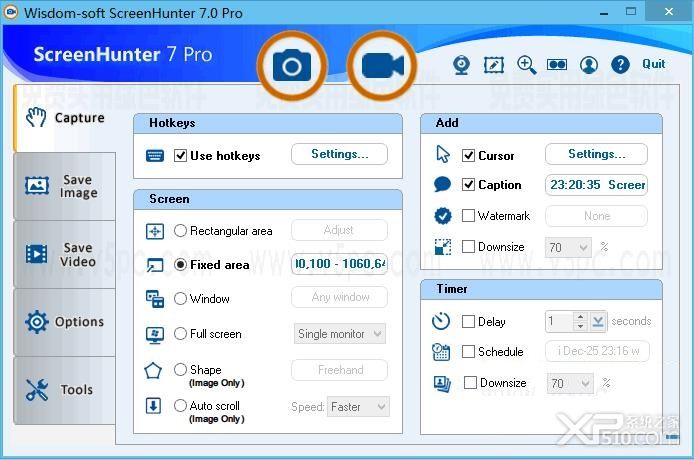
Task: Click the Auto scroll arrow icon
Action: [153, 406]
